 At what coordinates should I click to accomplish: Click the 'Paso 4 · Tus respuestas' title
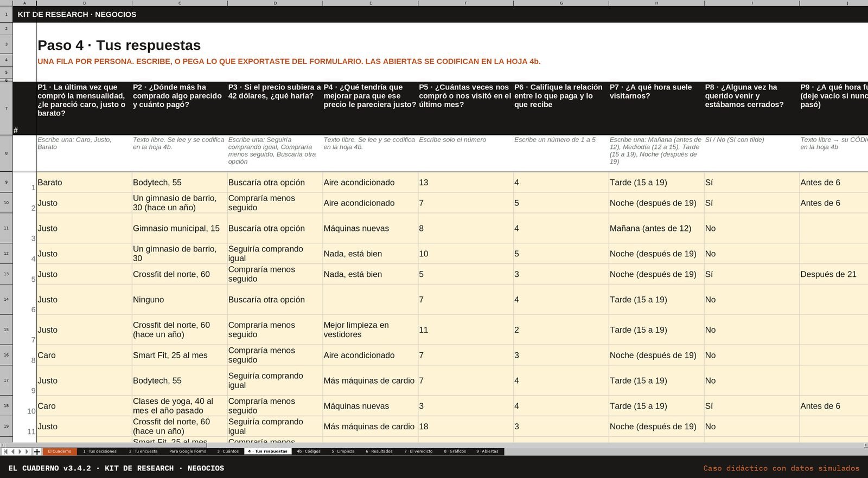click(119, 46)
